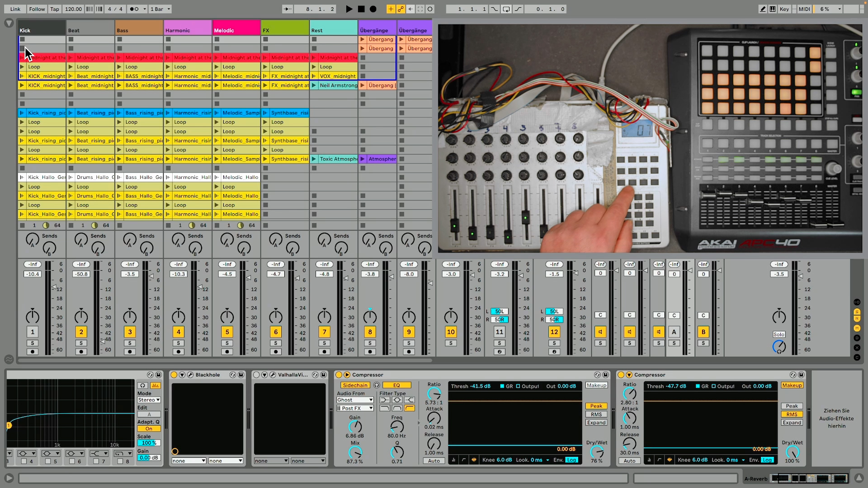Screen dimensions: 868x488
Task: Open the 1 Bar quantization dropdown
Action: click(160, 9)
